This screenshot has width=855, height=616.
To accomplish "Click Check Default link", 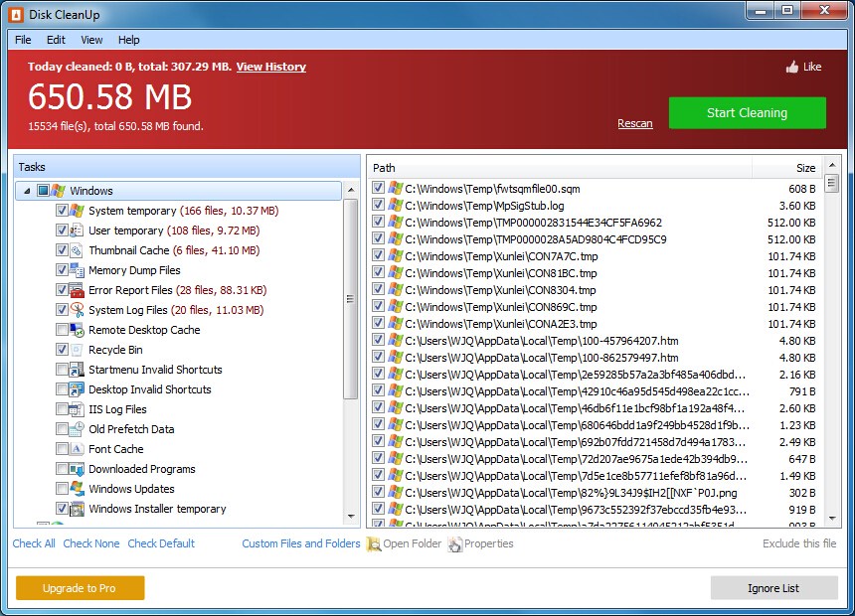I will pyautogui.click(x=161, y=543).
